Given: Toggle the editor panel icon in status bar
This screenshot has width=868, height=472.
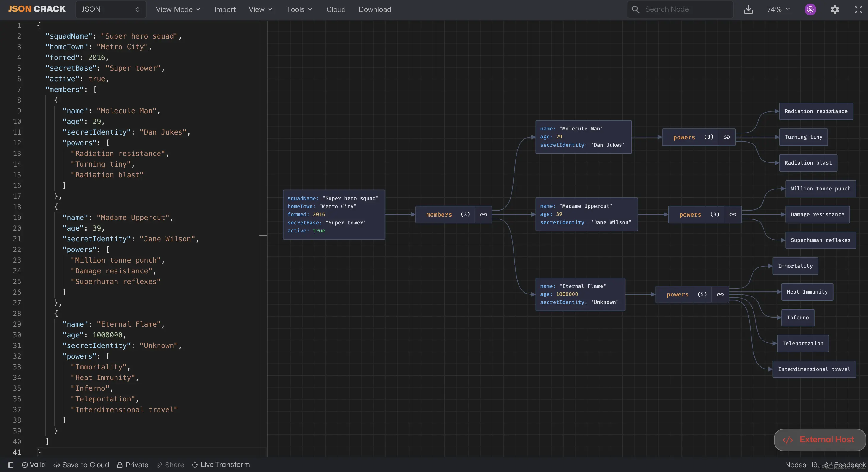Looking at the screenshot, I should [x=10, y=465].
